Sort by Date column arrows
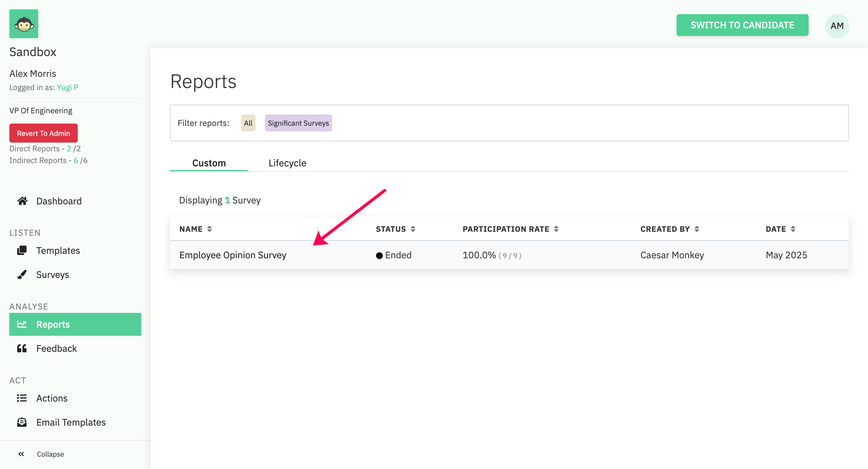The height and width of the screenshot is (469, 868). [793, 229]
